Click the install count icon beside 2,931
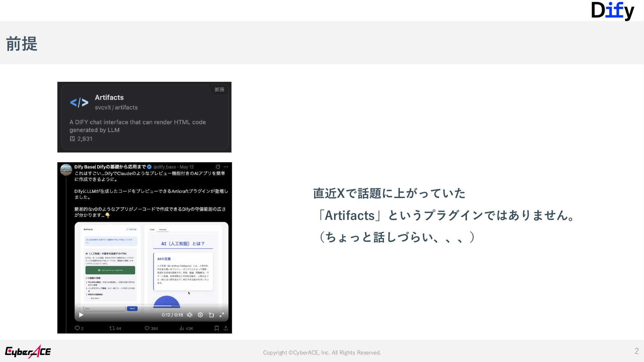 [x=72, y=139]
